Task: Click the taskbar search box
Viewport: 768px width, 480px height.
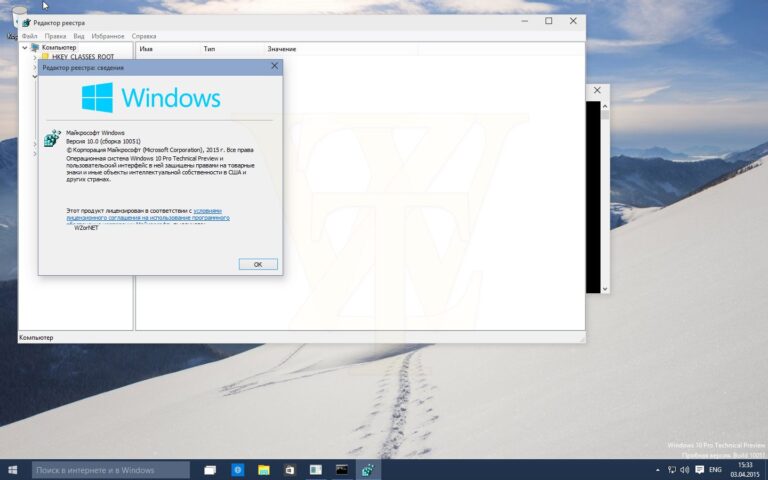Action: [x=111, y=470]
